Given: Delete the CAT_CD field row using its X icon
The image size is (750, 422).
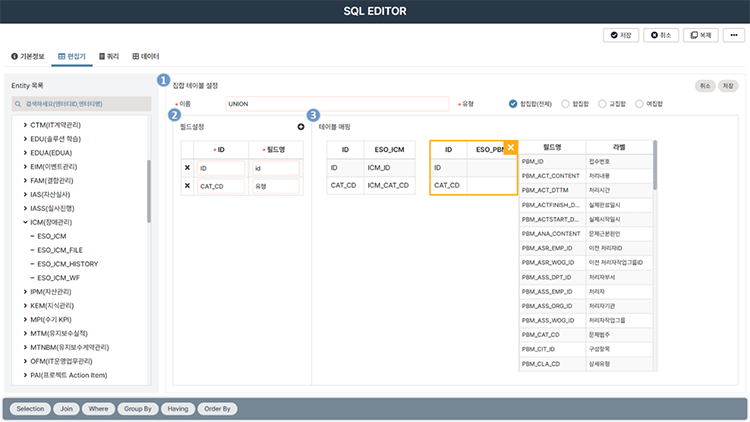Looking at the screenshot, I should (187, 186).
